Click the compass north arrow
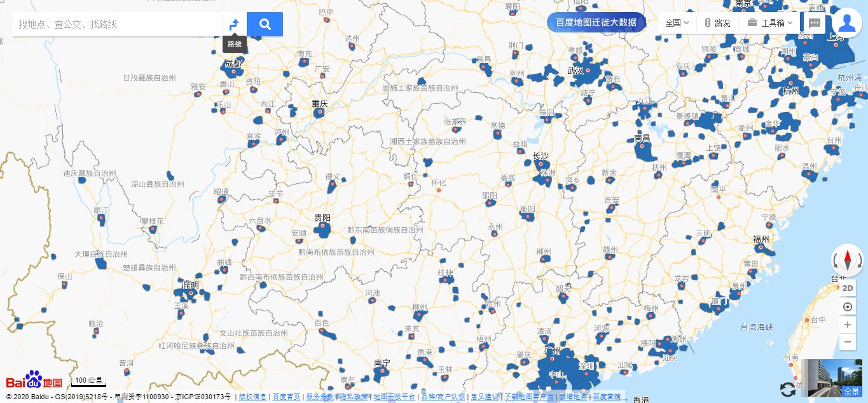The image size is (868, 403). (x=848, y=260)
